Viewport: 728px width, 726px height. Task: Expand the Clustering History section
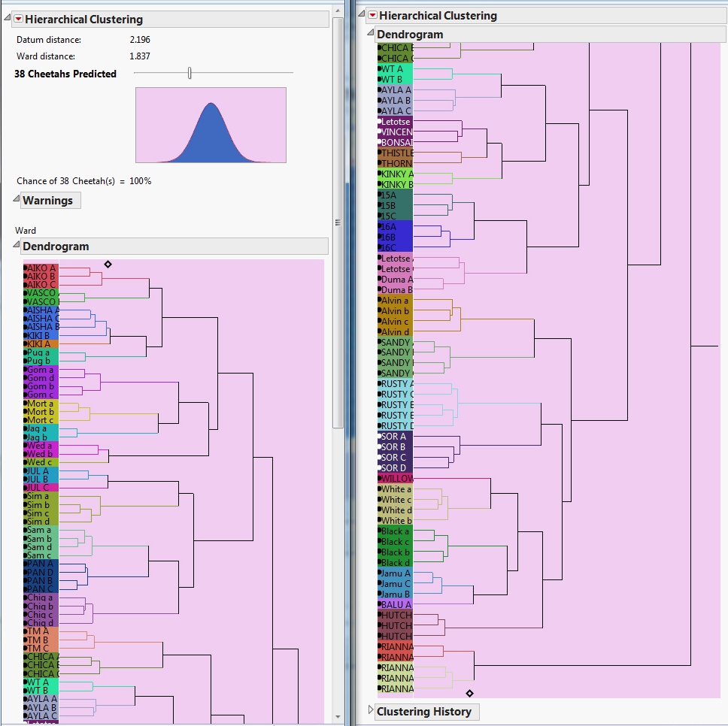point(371,709)
